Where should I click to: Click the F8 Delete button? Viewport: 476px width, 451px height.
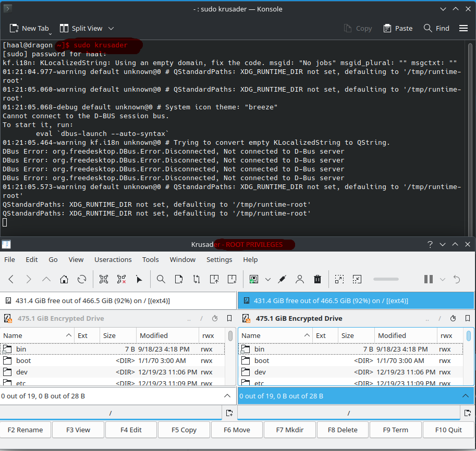[343, 430]
